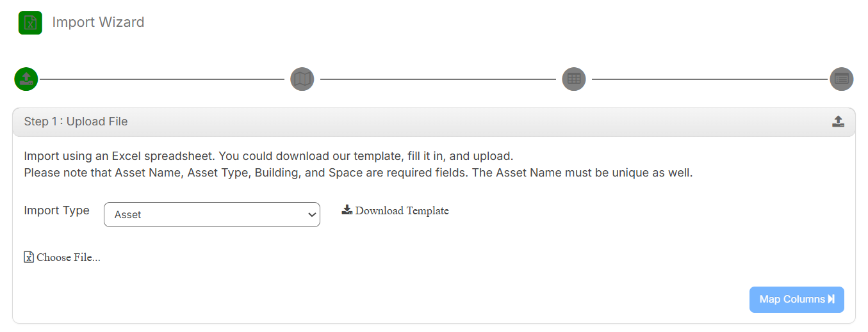The image size is (868, 332).
Task: Click the download icon beside Download Template
Action: 347,210
